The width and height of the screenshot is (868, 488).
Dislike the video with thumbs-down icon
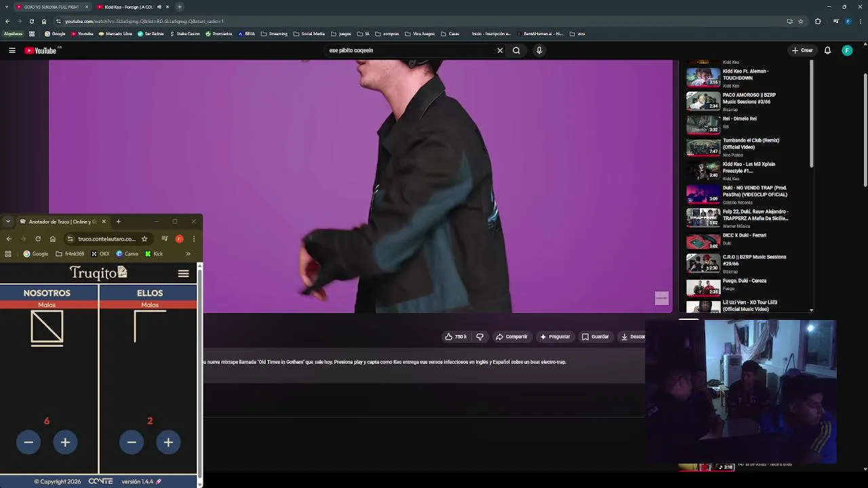[x=479, y=337]
